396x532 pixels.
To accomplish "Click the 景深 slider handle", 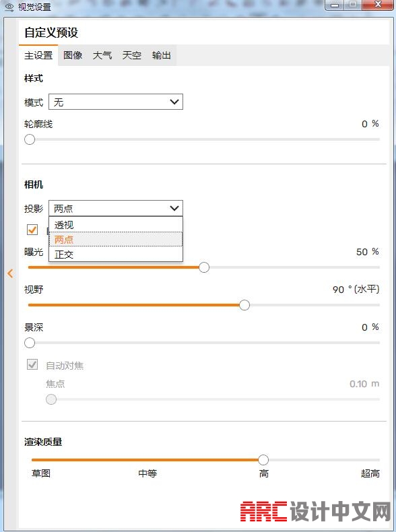I will click(x=30, y=343).
